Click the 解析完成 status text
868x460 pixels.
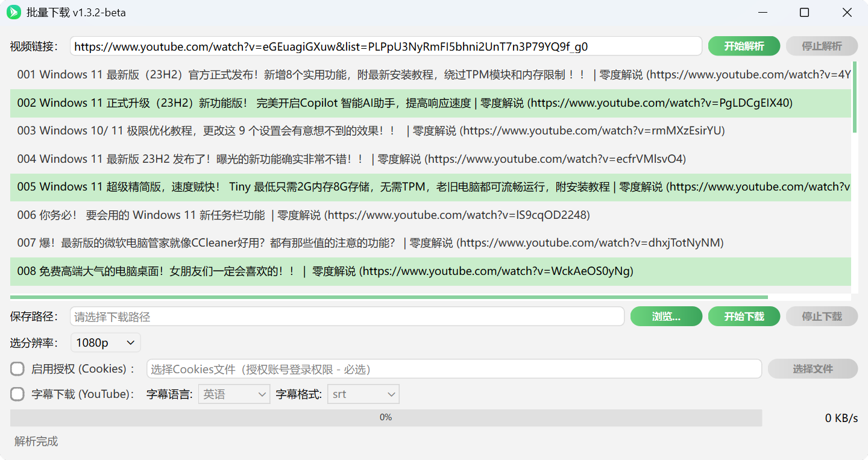36,442
